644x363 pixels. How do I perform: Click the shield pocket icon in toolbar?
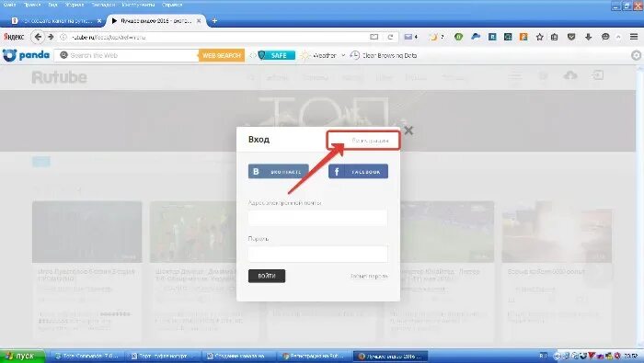pos(571,37)
